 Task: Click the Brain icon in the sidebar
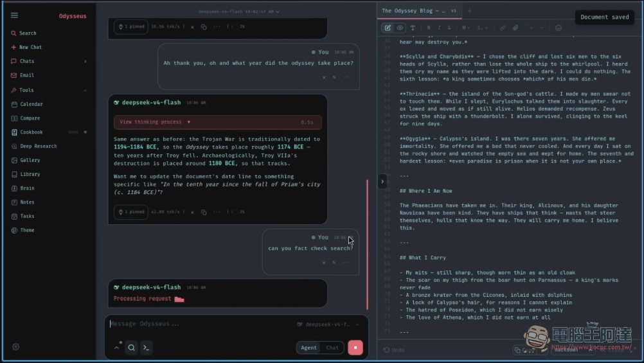[14, 188]
